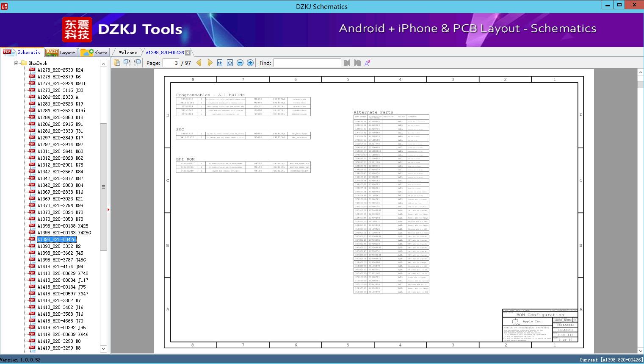Open A1286_820-2533 K19i schematic
The image size is (644, 364).
61,111
